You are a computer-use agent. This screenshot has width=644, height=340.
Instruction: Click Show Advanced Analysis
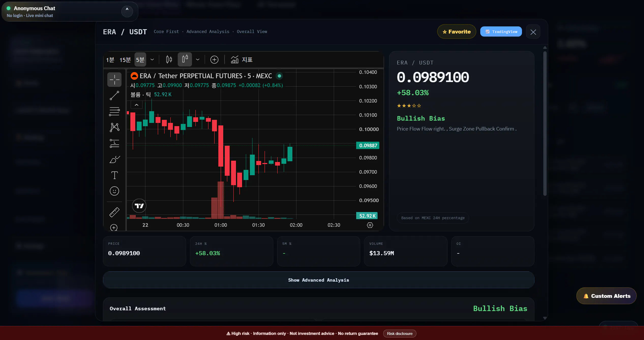pos(319,280)
